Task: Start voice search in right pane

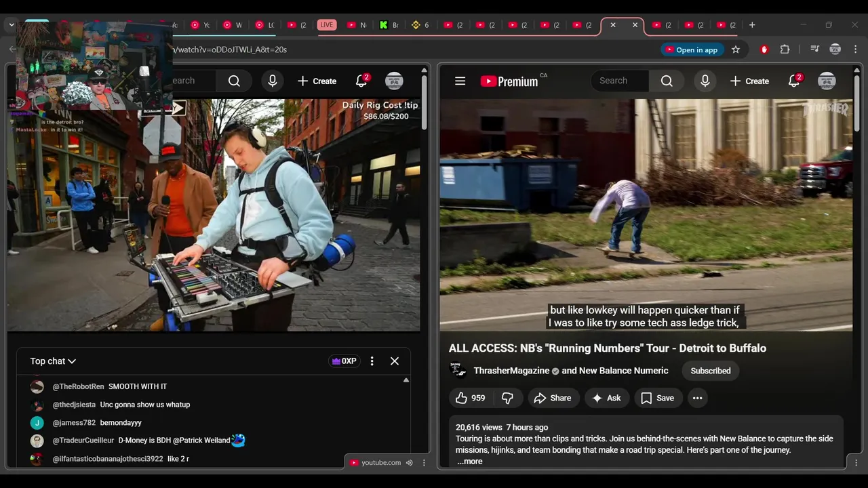Action: pos(705,81)
